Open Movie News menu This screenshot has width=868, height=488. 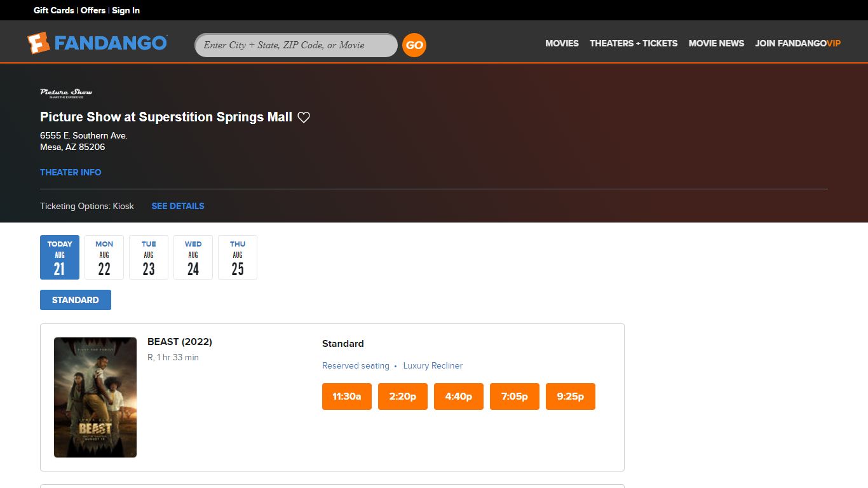(x=716, y=43)
